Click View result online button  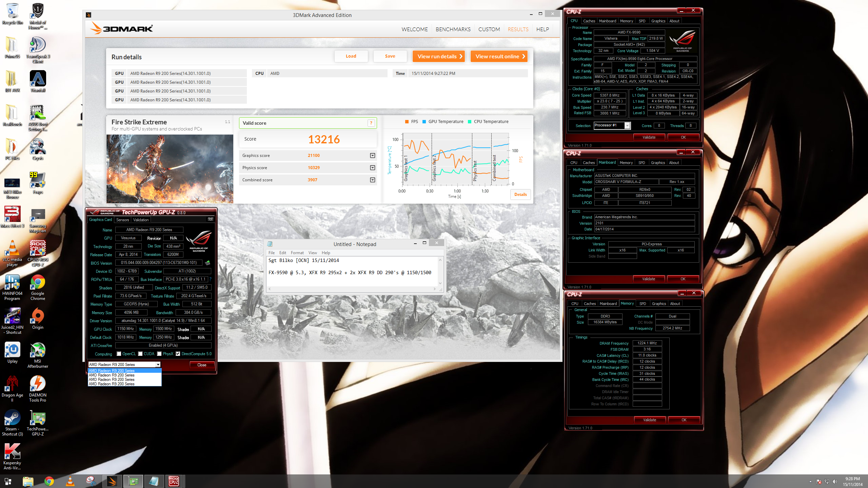[x=499, y=56]
